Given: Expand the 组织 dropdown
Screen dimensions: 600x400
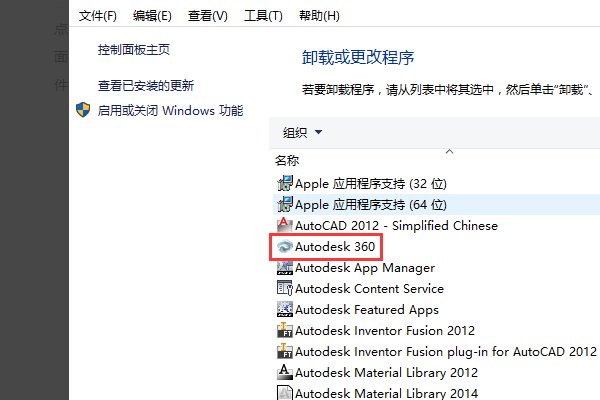Looking at the screenshot, I should coord(302,132).
